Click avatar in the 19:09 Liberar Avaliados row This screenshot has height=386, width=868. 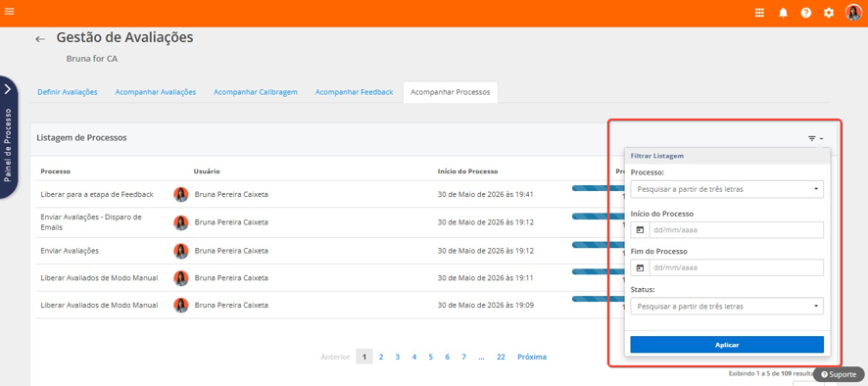(x=181, y=305)
